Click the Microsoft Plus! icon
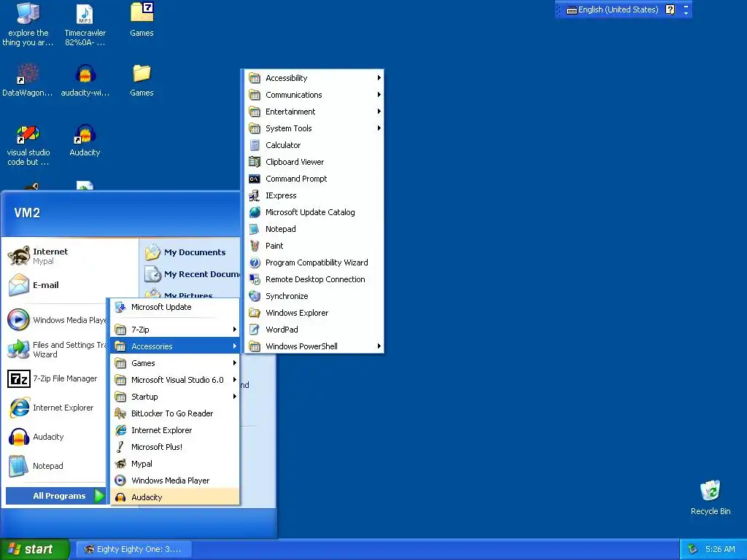 tap(120, 447)
